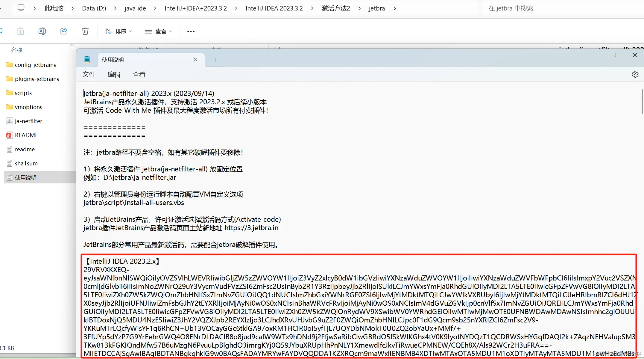
Task: Click the IntelliJ IDEA 2023.3.2 breadcrumb
Action: 274,8
